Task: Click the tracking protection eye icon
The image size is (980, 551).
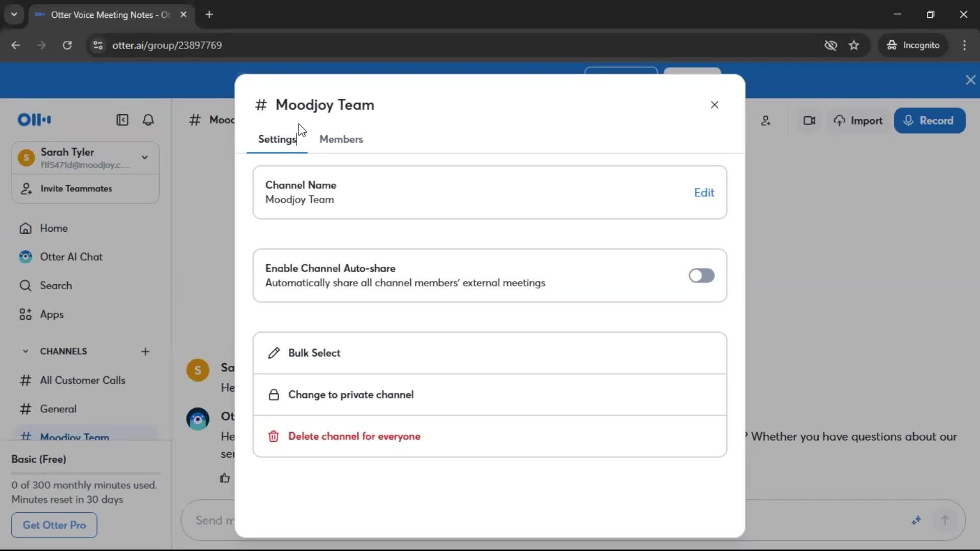Action: (830, 45)
